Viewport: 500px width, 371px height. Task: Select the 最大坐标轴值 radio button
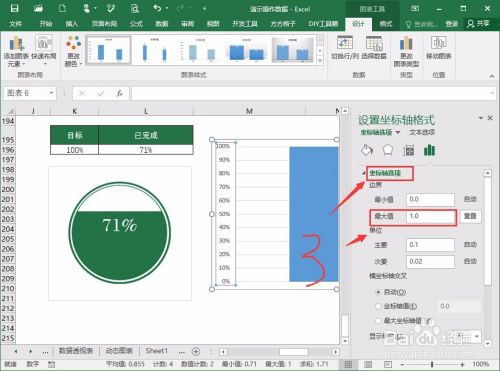[x=378, y=321]
